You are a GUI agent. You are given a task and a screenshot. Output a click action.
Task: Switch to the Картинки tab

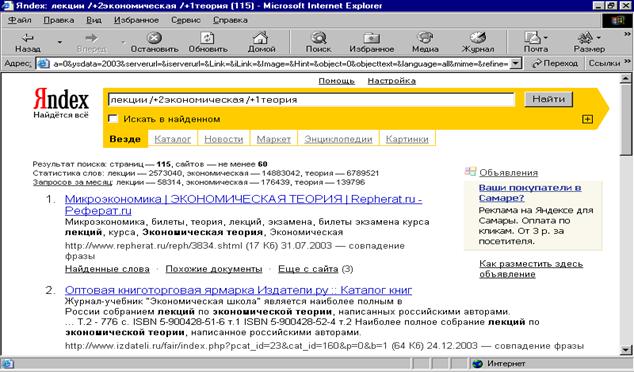pos(407,139)
